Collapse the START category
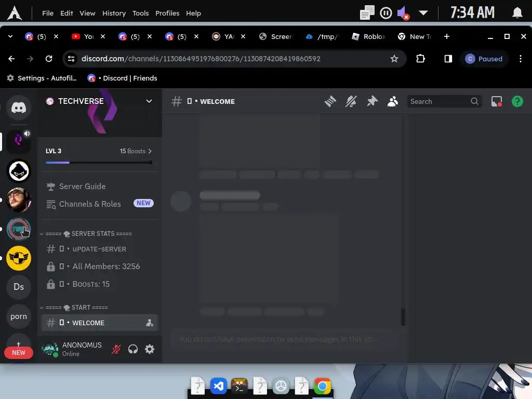This screenshot has width=532, height=399. [x=74, y=308]
